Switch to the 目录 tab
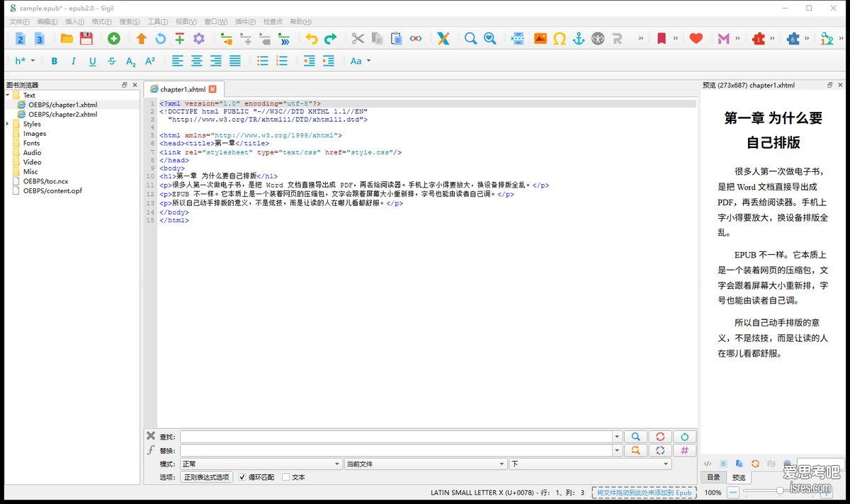 pos(713,477)
